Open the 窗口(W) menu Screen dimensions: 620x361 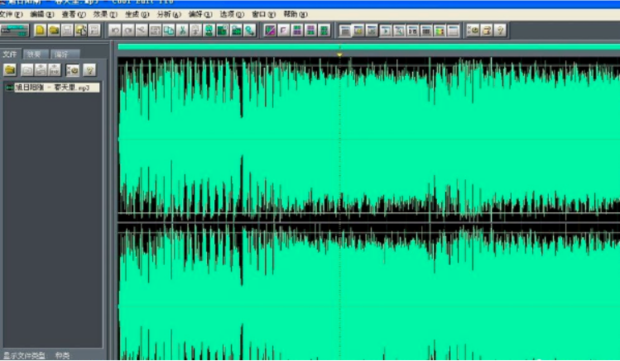click(x=264, y=14)
